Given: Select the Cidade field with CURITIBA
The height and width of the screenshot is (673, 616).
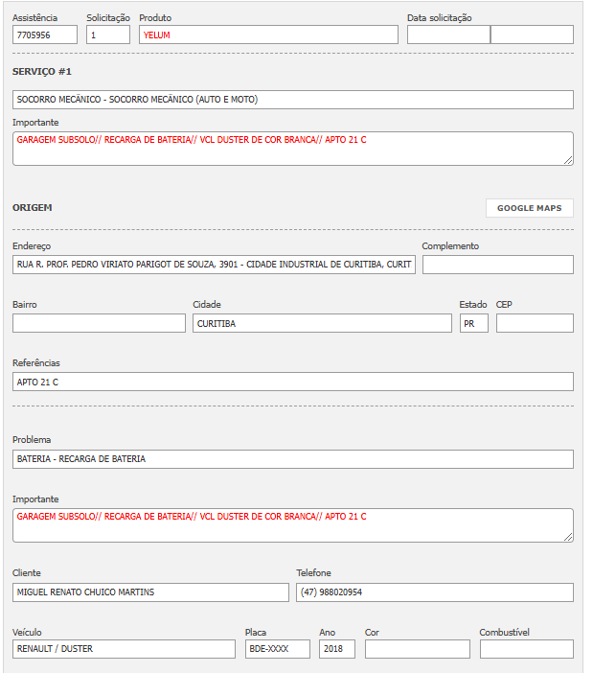Looking at the screenshot, I should point(322,323).
